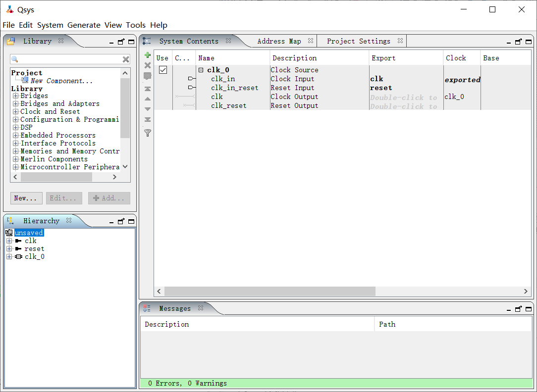Click the move-to-top arrow icon
537x392 pixels.
(x=147, y=89)
